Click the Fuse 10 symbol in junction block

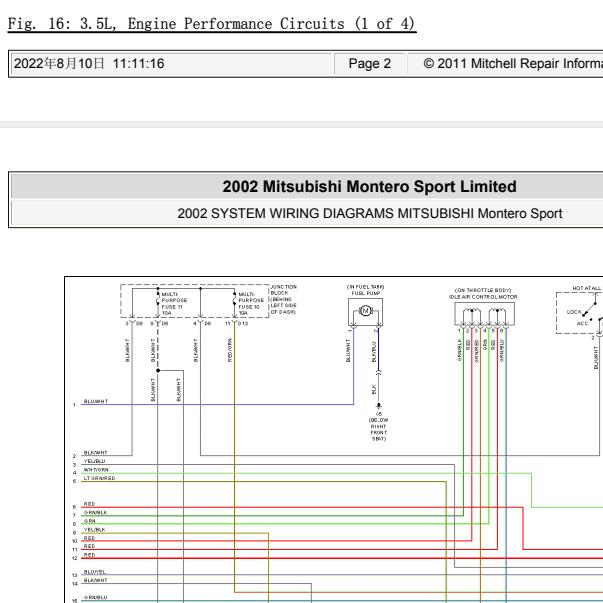pyautogui.click(x=234, y=299)
